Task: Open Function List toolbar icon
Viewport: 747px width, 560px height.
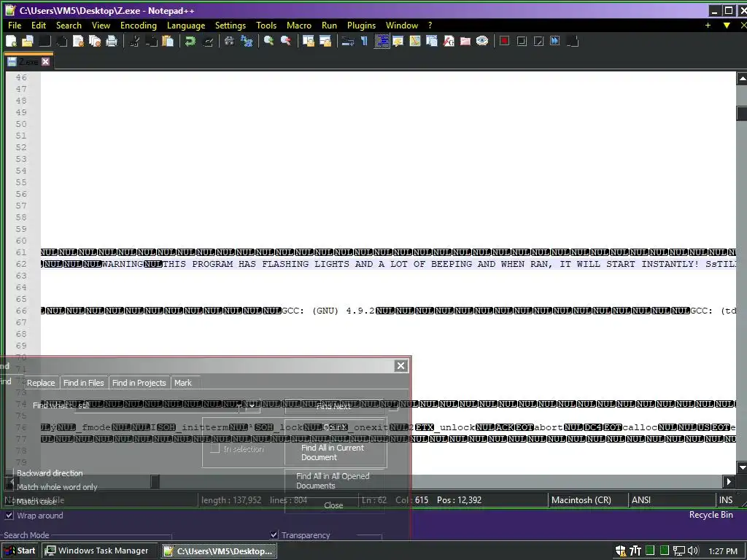Action: 449,42
